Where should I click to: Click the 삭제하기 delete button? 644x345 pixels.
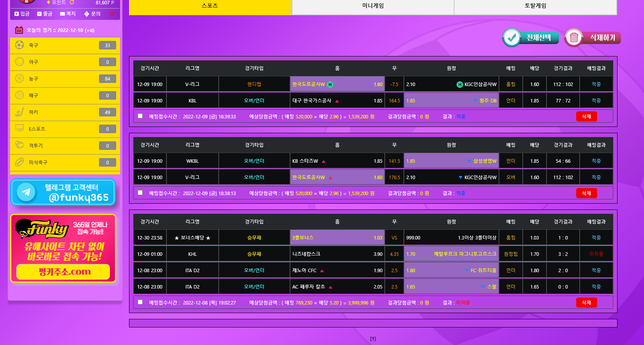[593, 38]
